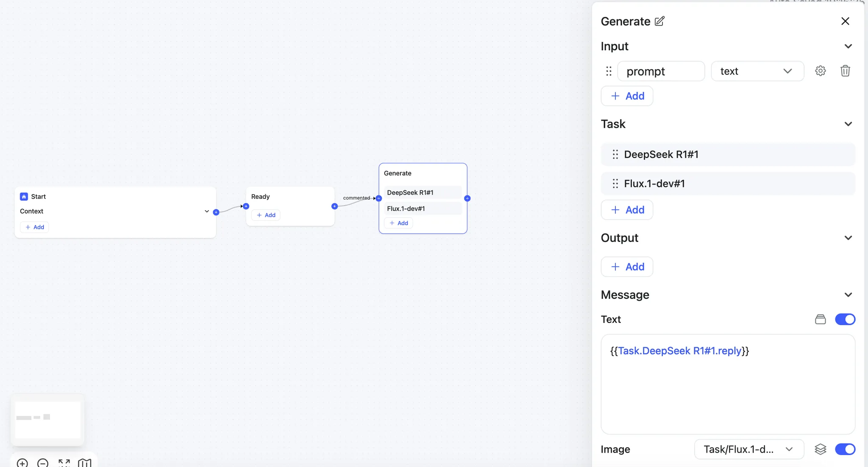868x467 pixels.
Task: Delete the prompt input with trash icon
Action: click(x=845, y=71)
